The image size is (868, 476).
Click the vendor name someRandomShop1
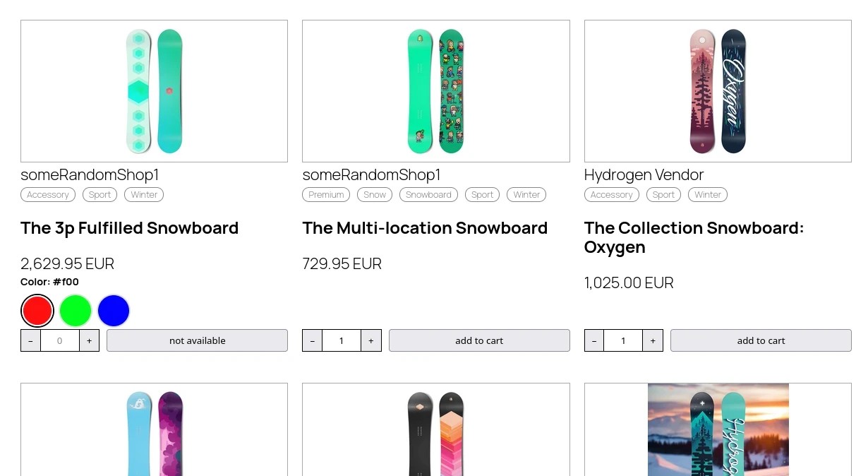point(89,174)
